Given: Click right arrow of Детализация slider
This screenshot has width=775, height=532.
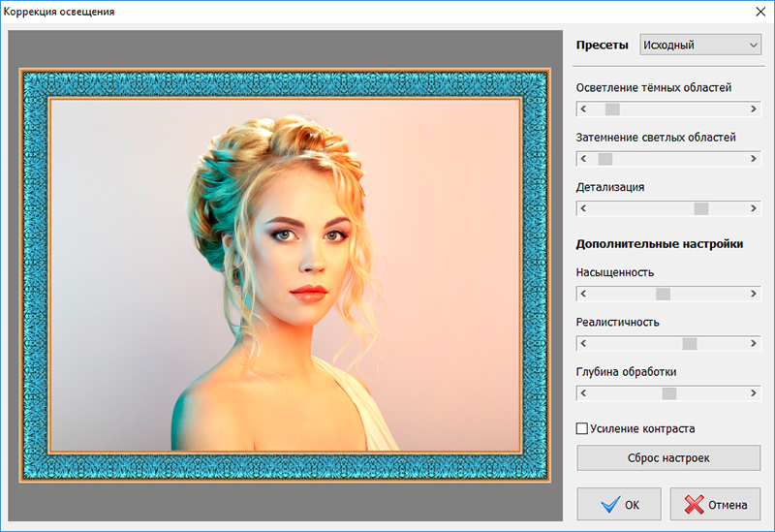Looking at the screenshot, I should pyautogui.click(x=754, y=208).
